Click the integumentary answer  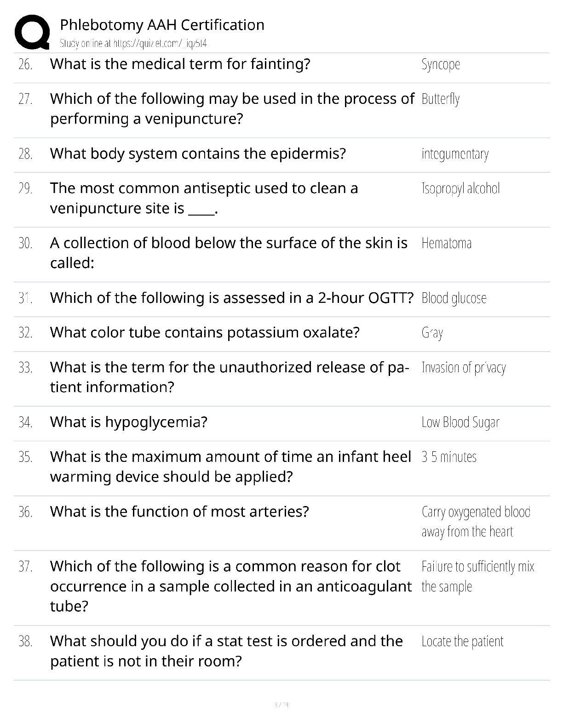coord(455,154)
